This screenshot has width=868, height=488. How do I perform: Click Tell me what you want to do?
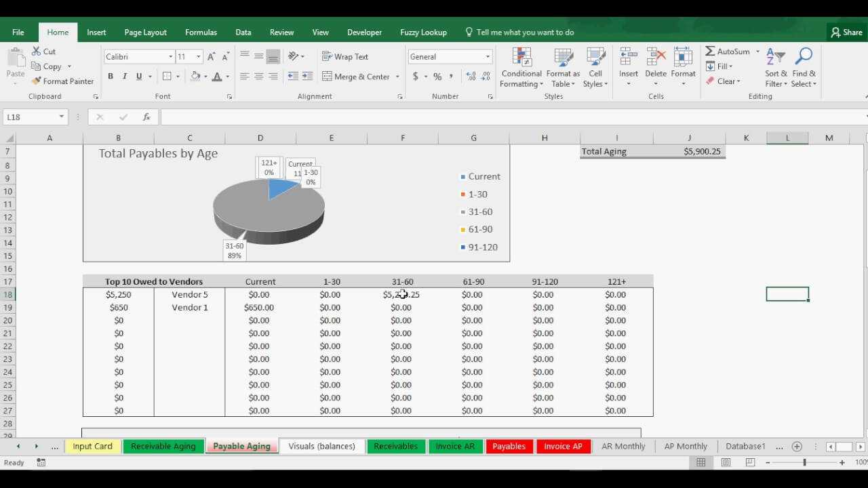[524, 33]
